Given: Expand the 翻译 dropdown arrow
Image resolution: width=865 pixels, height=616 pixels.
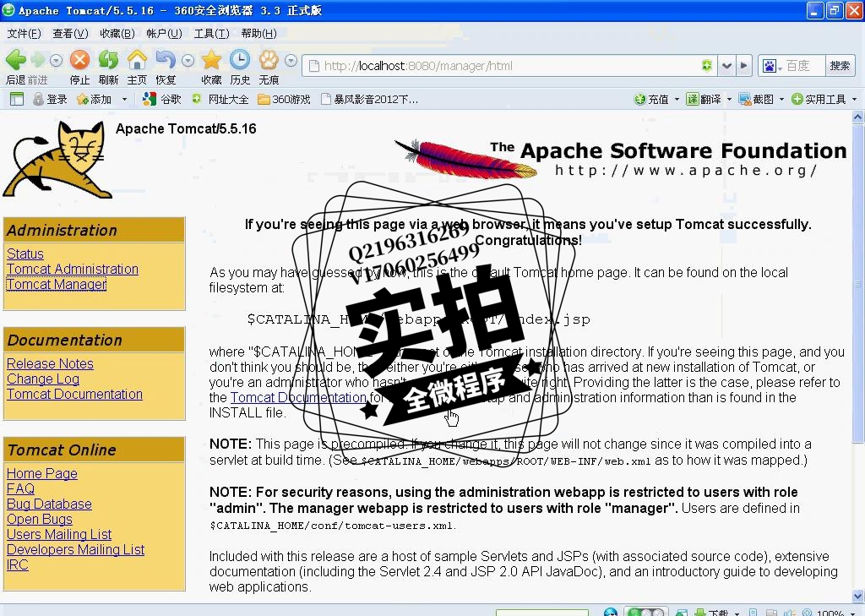Looking at the screenshot, I should pyautogui.click(x=729, y=100).
